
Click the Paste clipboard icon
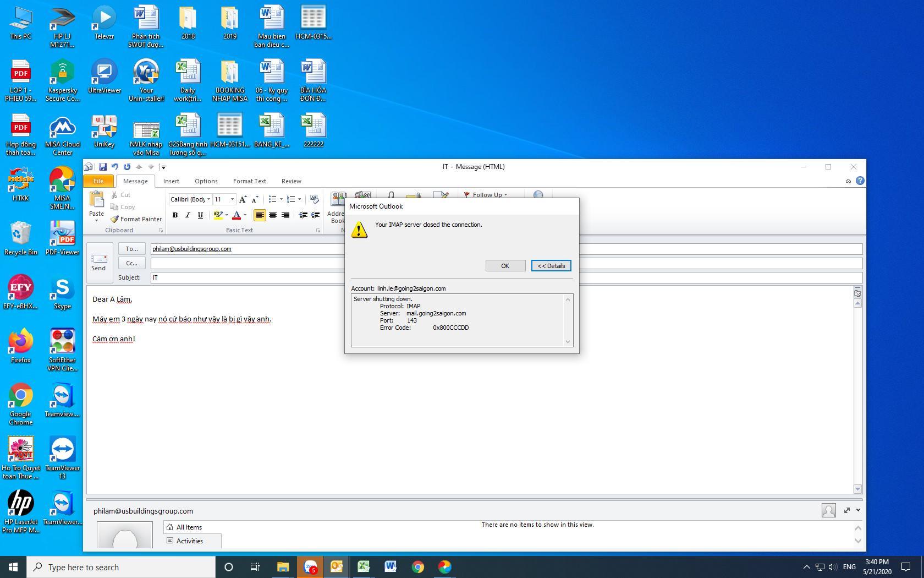click(97, 200)
